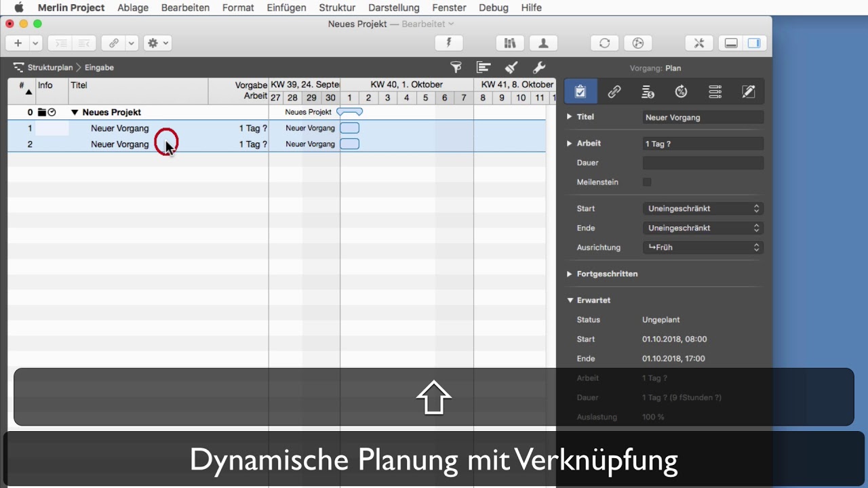Toggle the right inspector panel button
The width and height of the screenshot is (868, 488).
click(x=754, y=43)
